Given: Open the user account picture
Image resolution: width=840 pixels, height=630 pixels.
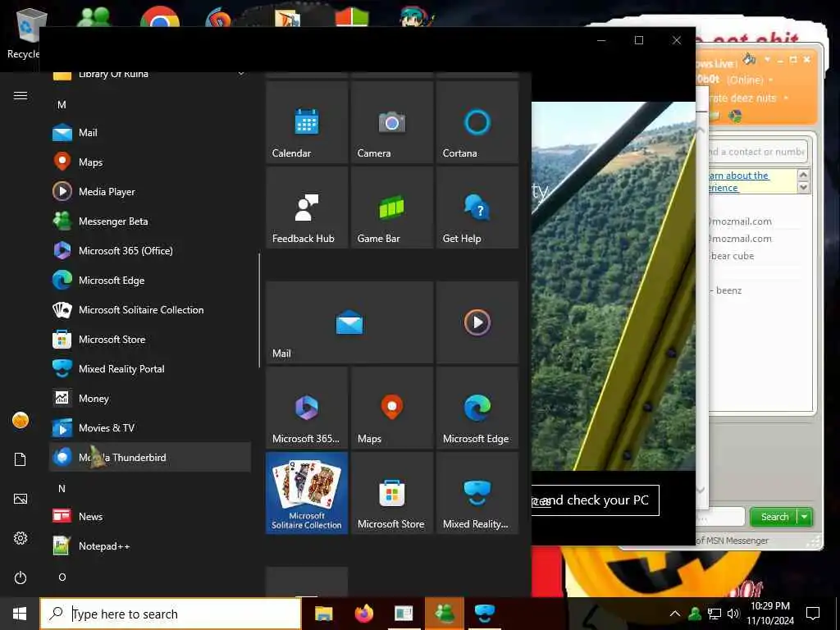Looking at the screenshot, I should [x=21, y=421].
